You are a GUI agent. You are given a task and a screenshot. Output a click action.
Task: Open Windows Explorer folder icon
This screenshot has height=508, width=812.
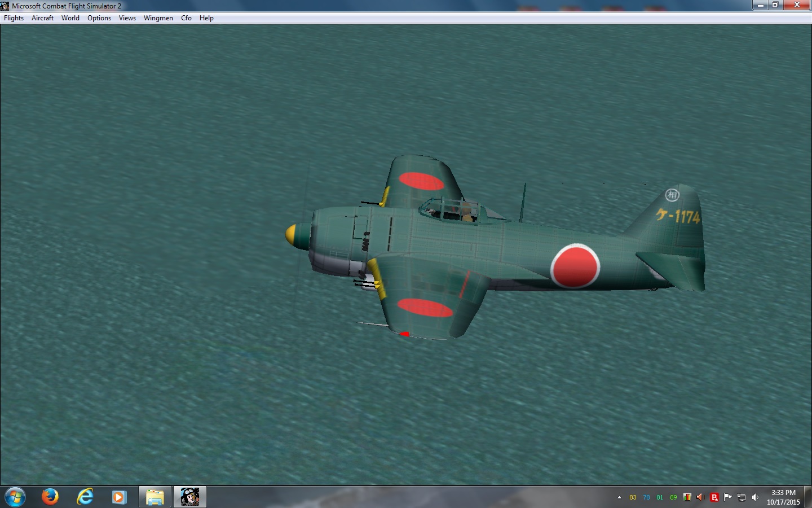click(155, 497)
